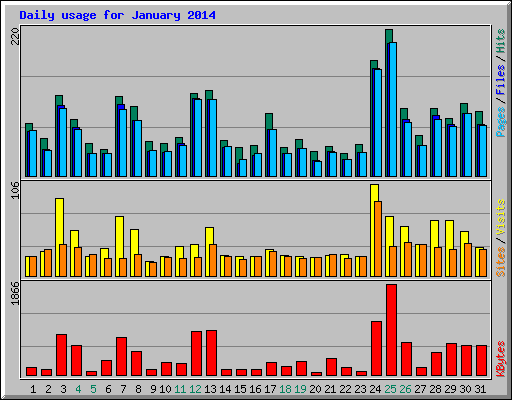
Task: Click day label "3" on the x-axis
Action: 63,389
